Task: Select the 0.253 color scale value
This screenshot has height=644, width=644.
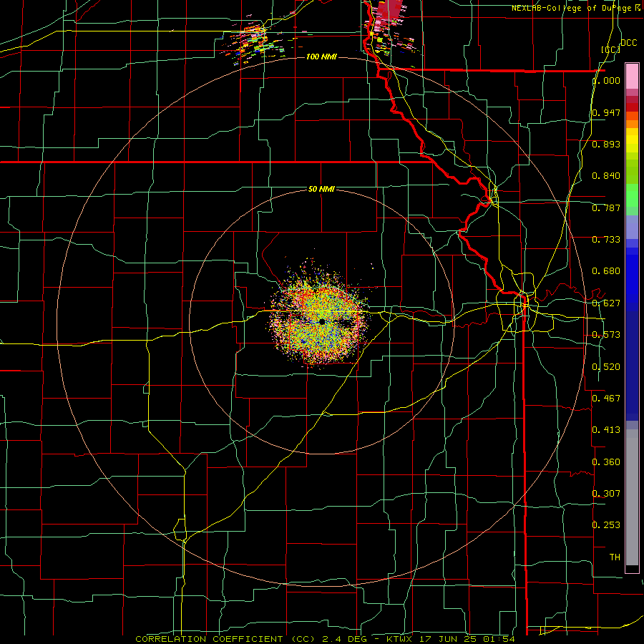Action: (x=606, y=525)
